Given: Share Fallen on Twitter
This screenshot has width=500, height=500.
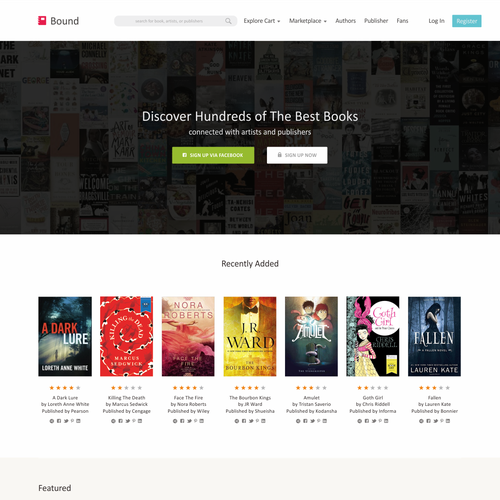Looking at the screenshot, I should pyautogui.click(x=436, y=421).
